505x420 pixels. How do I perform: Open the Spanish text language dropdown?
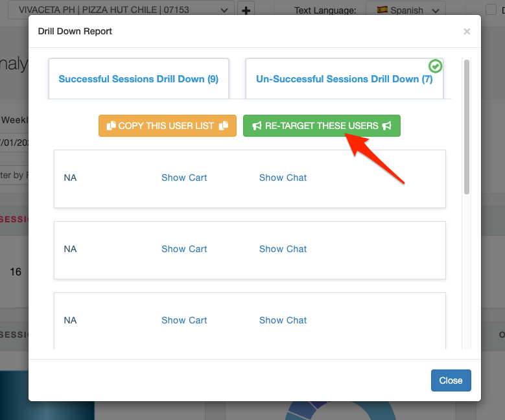(x=406, y=10)
